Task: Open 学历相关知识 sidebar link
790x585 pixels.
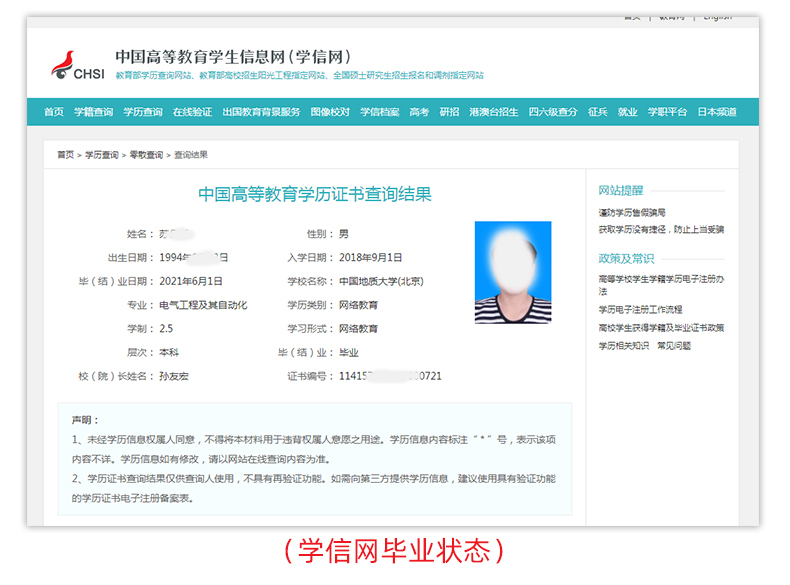Action: 624,346
